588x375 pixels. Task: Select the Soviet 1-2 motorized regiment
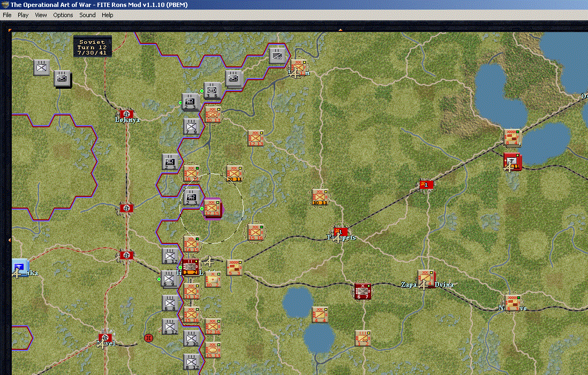pos(363,338)
